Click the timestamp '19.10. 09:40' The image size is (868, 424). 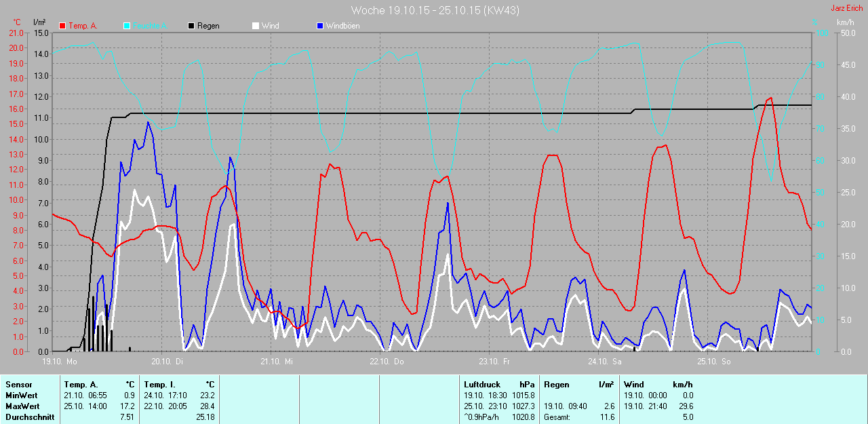click(x=566, y=406)
